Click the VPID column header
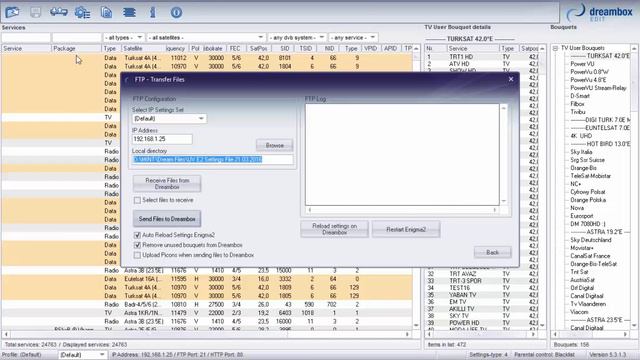The height and width of the screenshot is (360, 640). [370, 49]
